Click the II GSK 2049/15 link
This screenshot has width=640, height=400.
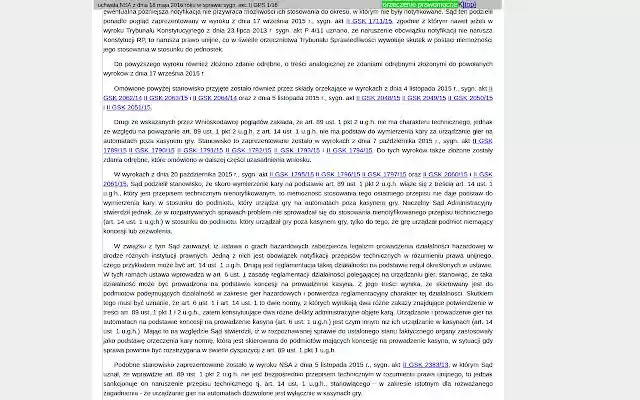tap(424, 98)
